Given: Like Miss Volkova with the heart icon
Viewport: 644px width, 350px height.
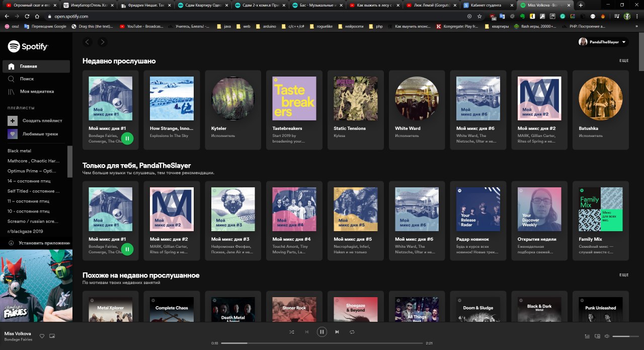Looking at the screenshot, I should click(42, 336).
